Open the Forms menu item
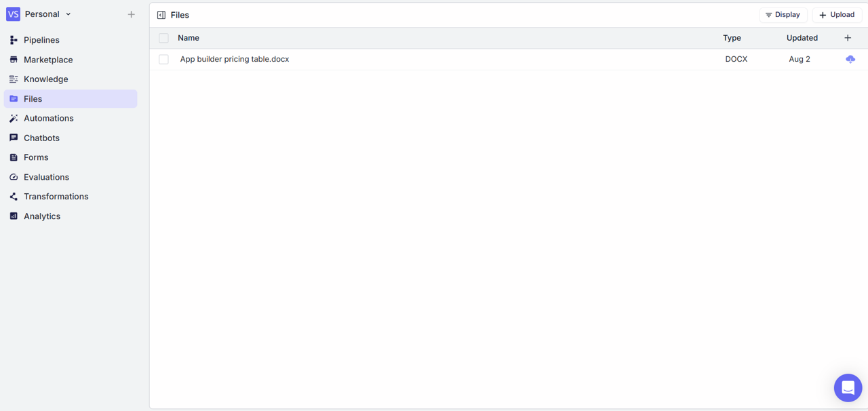The height and width of the screenshot is (411, 868). [x=36, y=157]
